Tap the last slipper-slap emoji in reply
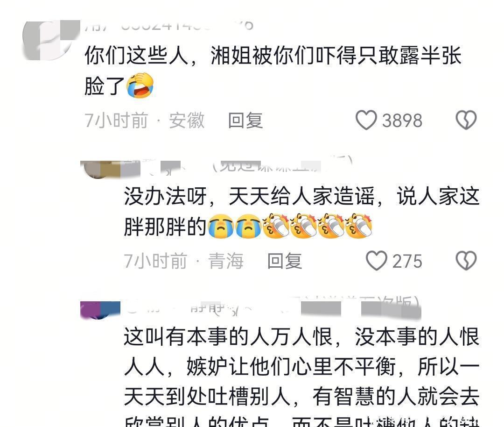Screen dimensions: 504x427 tap(359, 226)
